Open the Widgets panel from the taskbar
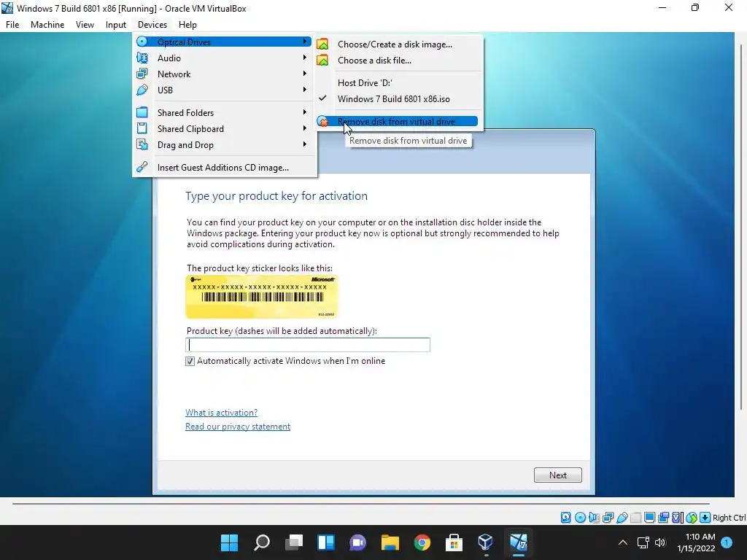Viewport: 747px width, 560px height. tap(326, 542)
